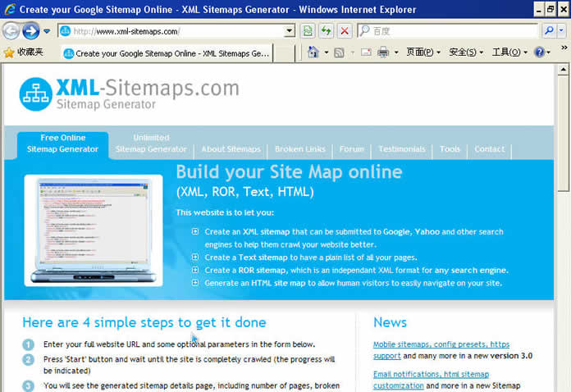
Task: Click the step 1 number icon
Action: pos(29,344)
